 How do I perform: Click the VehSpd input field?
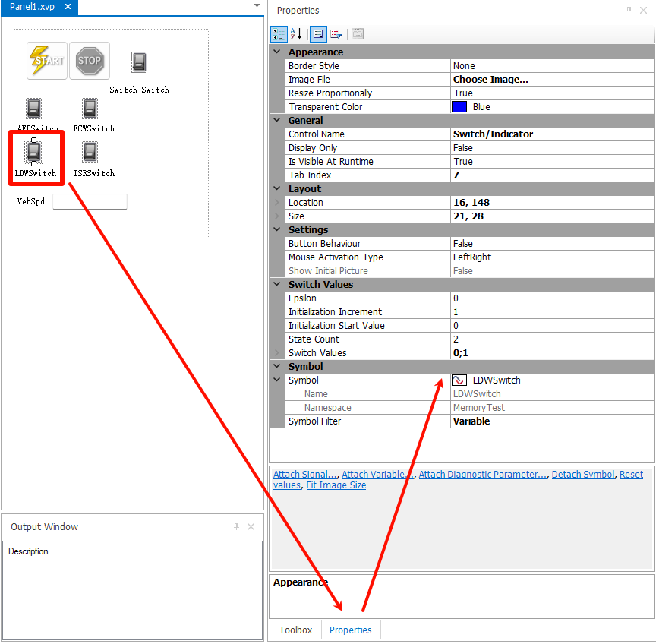pyautogui.click(x=90, y=202)
